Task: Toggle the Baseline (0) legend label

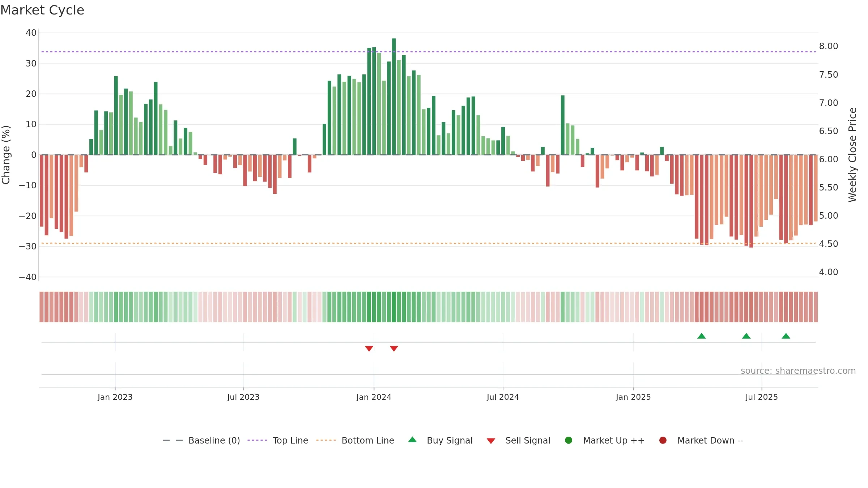Action: point(214,440)
